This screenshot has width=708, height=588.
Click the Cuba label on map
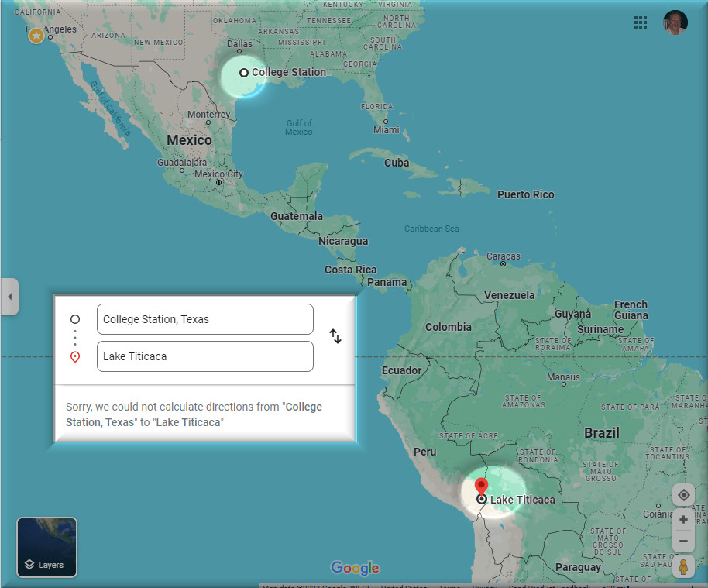pyautogui.click(x=397, y=163)
